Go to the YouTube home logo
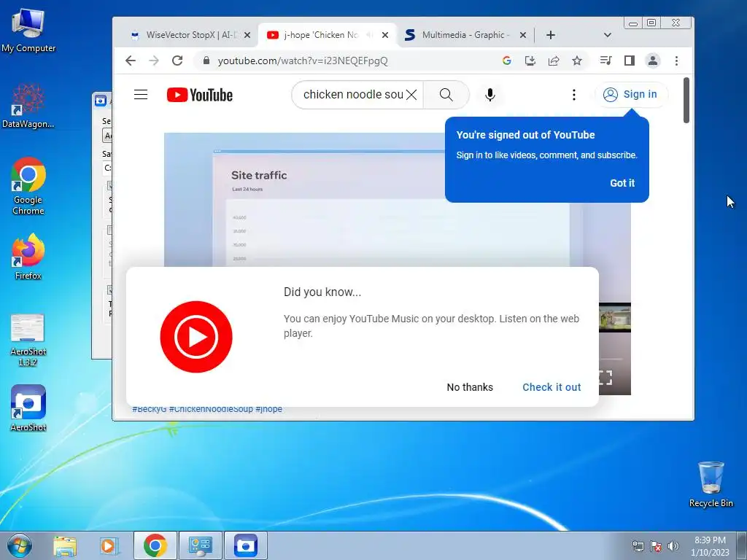 coord(200,96)
